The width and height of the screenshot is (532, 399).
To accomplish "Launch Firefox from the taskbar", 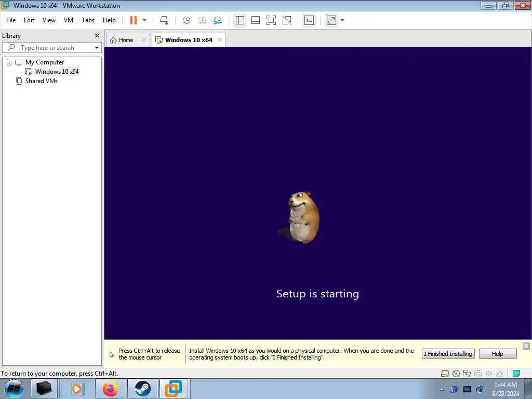I will (x=110, y=389).
